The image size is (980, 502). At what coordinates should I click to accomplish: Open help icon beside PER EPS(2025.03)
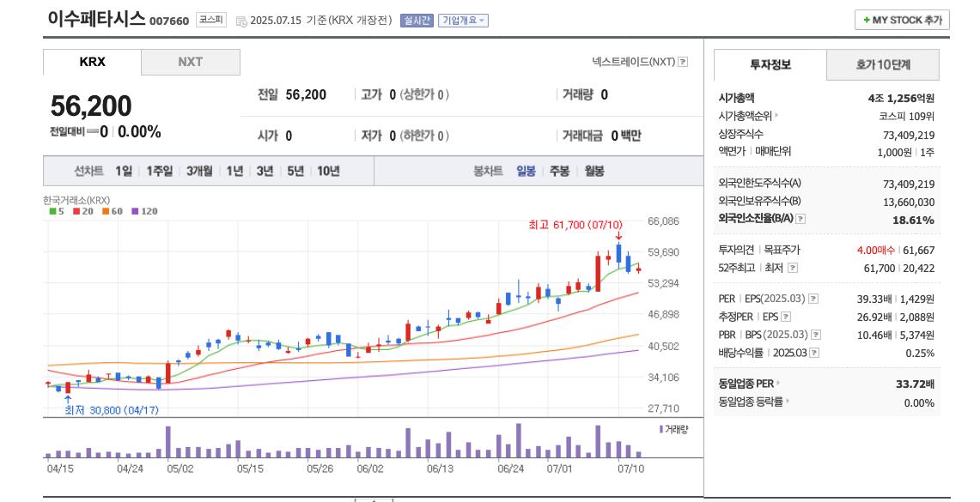[813, 299]
